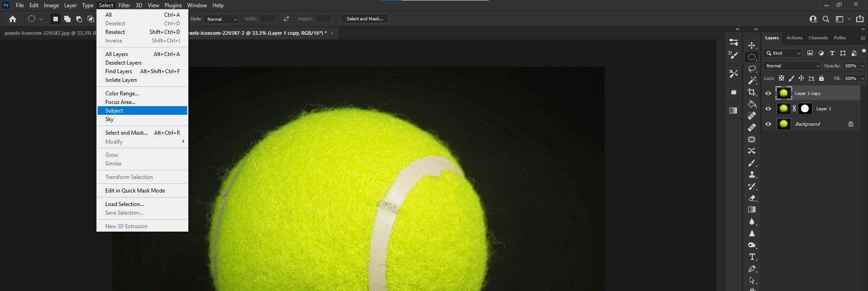The height and width of the screenshot is (291, 868).
Task: Open the Style Normal dropdown in options bar
Action: click(221, 19)
